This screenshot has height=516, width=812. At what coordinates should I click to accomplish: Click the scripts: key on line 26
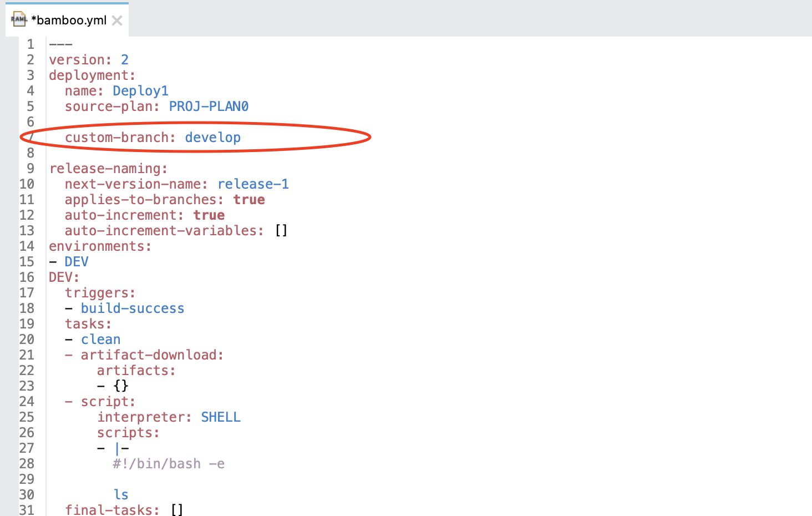129,433
